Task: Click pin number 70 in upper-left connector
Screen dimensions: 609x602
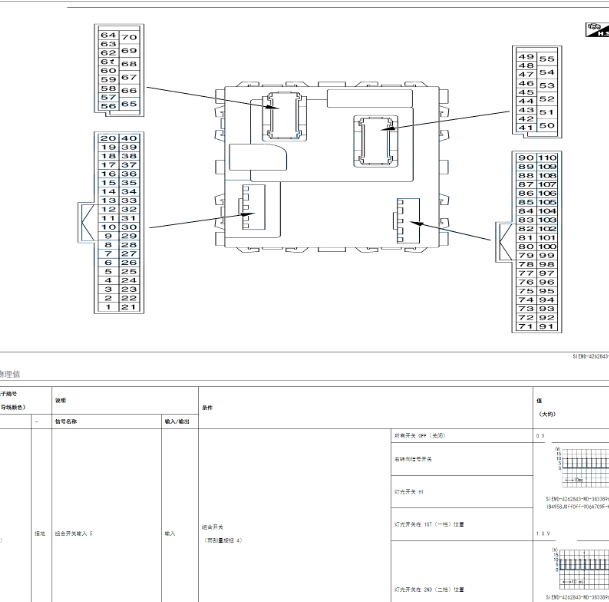Action: (129, 37)
